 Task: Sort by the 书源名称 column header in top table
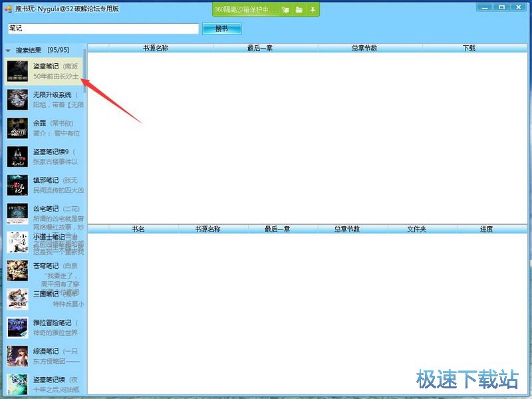pos(156,48)
